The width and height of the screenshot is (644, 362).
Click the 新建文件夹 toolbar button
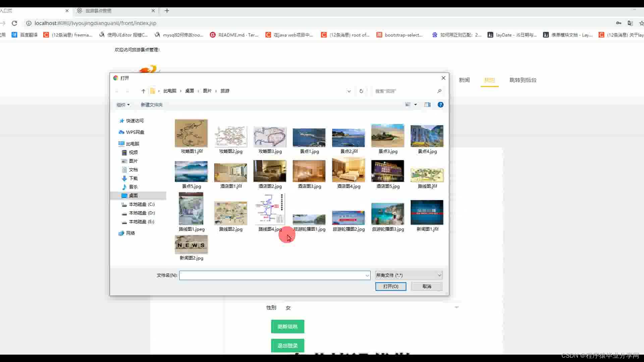click(152, 105)
